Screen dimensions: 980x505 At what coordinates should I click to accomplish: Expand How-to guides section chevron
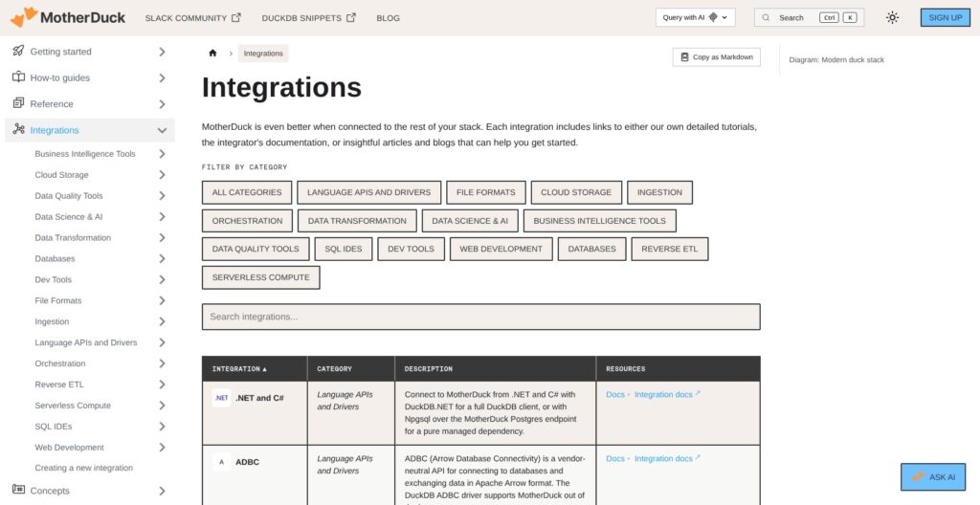pos(162,78)
